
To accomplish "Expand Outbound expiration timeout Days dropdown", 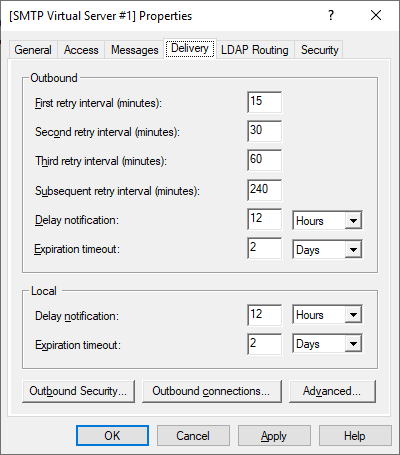I will (x=327, y=249).
